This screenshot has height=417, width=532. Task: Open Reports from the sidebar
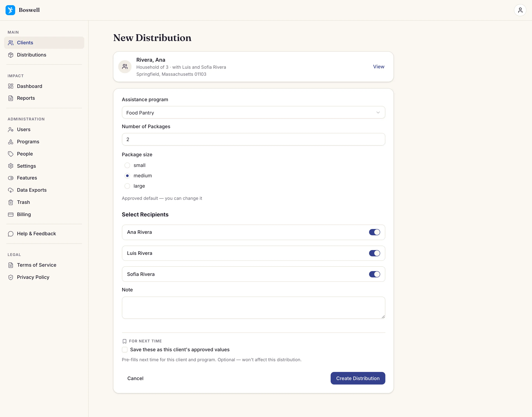coord(44,98)
